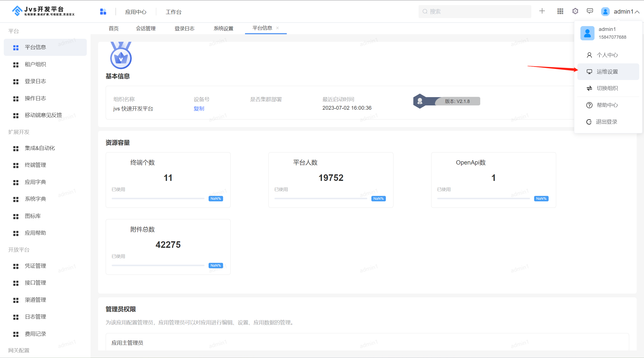Open 应用中心 in top navigation
Screen dimensions: 644x358
coord(136,12)
